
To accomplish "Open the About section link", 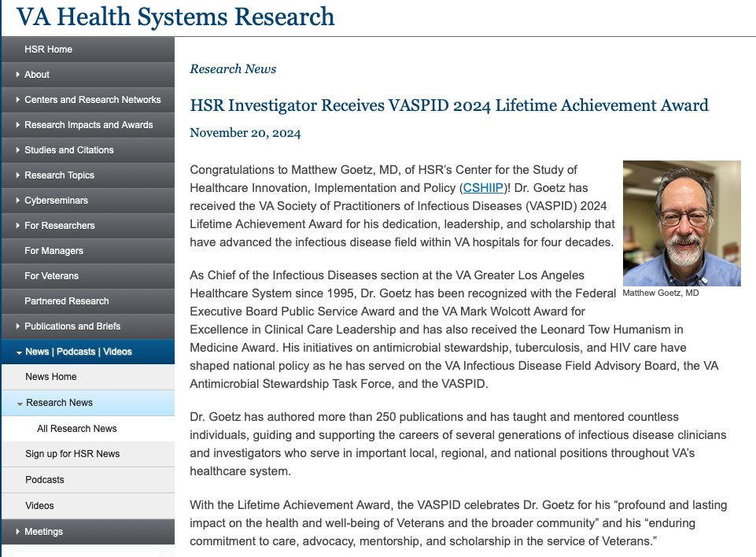I will click(x=37, y=74).
